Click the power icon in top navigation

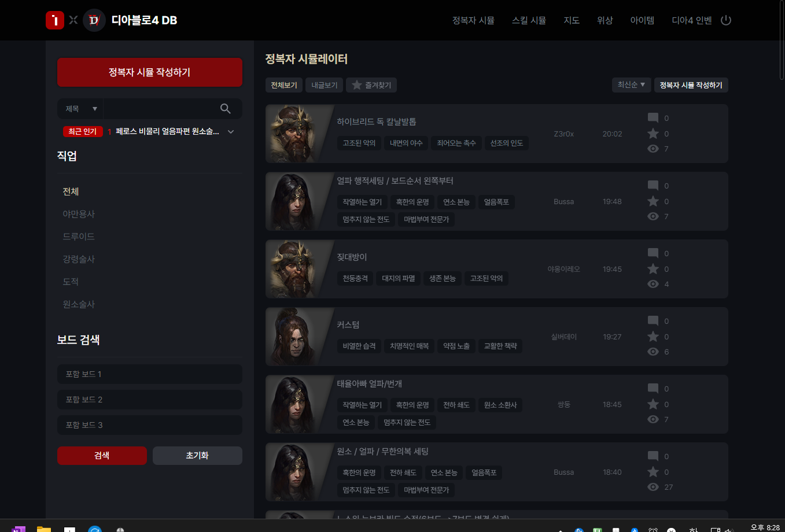click(x=726, y=20)
